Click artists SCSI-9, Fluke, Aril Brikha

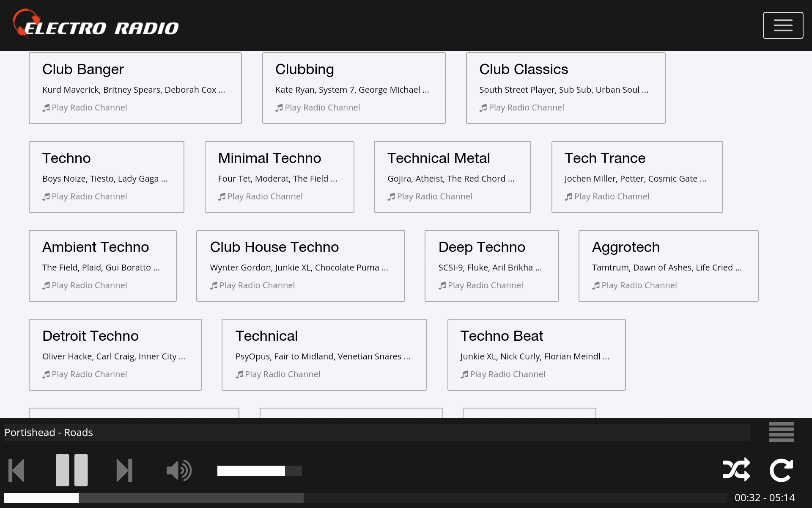click(x=490, y=268)
